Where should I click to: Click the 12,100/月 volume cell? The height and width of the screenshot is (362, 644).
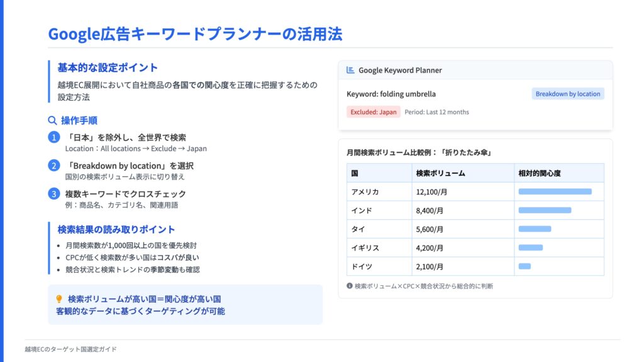463,191
